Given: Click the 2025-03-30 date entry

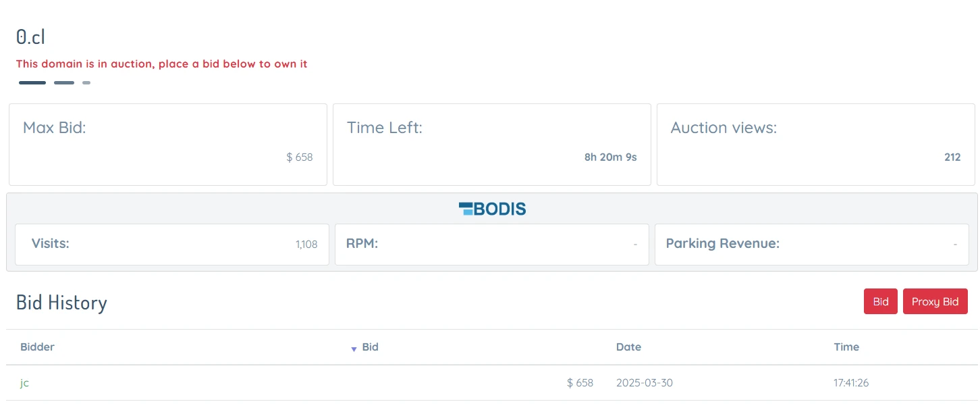Looking at the screenshot, I should 644,383.
